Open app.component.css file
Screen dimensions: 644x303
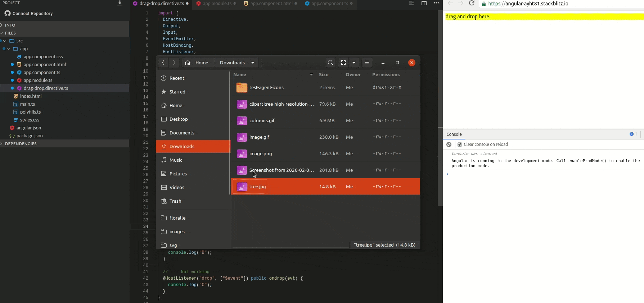[43, 57]
